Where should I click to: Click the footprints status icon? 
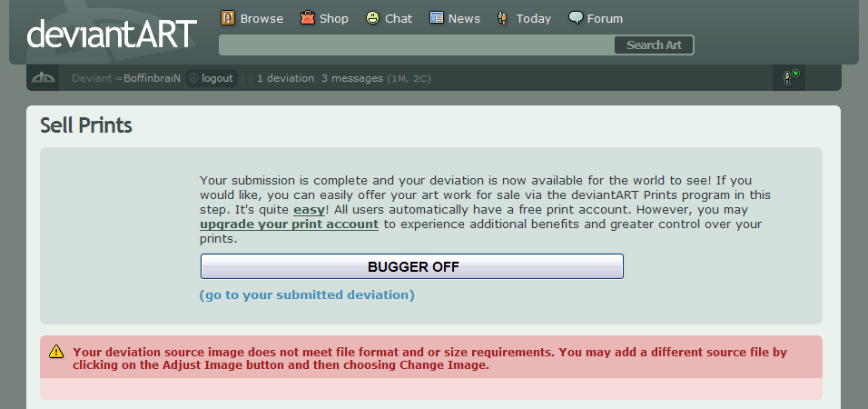point(791,77)
